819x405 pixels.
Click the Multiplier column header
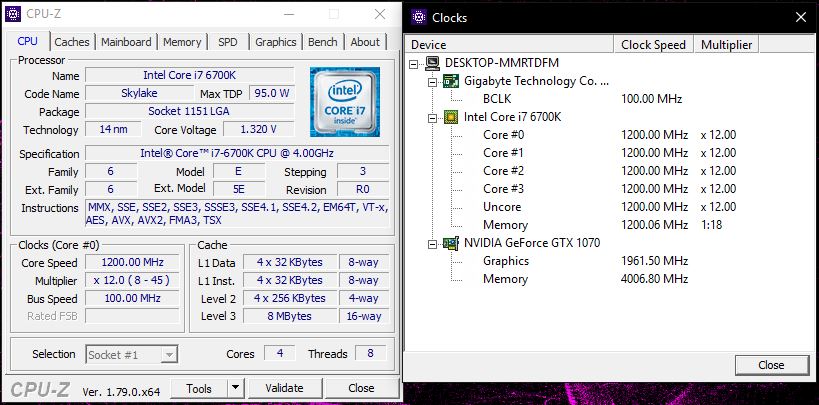[727, 44]
